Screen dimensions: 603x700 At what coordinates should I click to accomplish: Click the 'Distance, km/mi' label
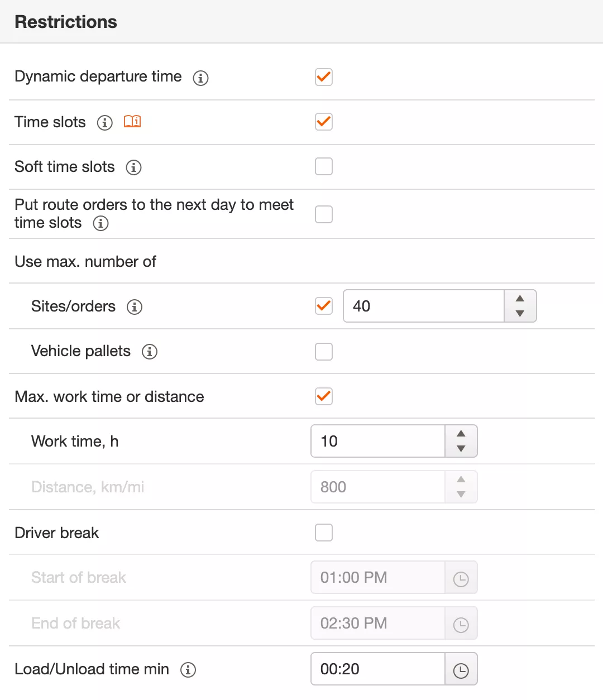[88, 487]
